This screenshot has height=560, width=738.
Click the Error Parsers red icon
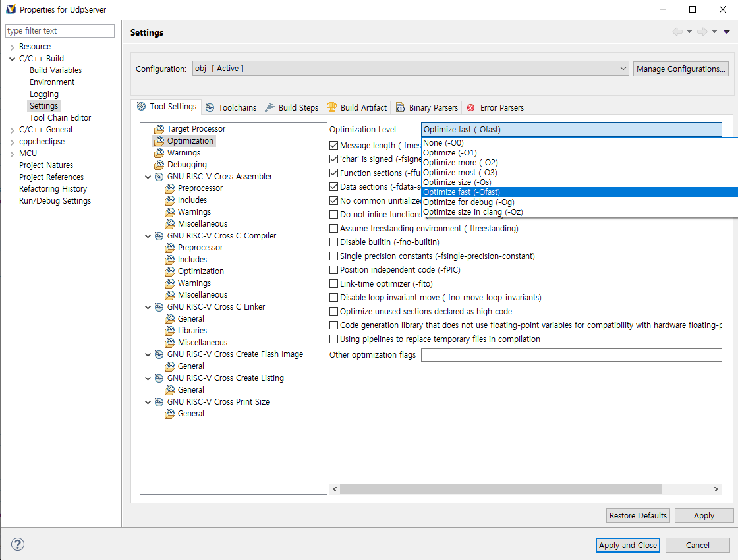[x=470, y=108]
